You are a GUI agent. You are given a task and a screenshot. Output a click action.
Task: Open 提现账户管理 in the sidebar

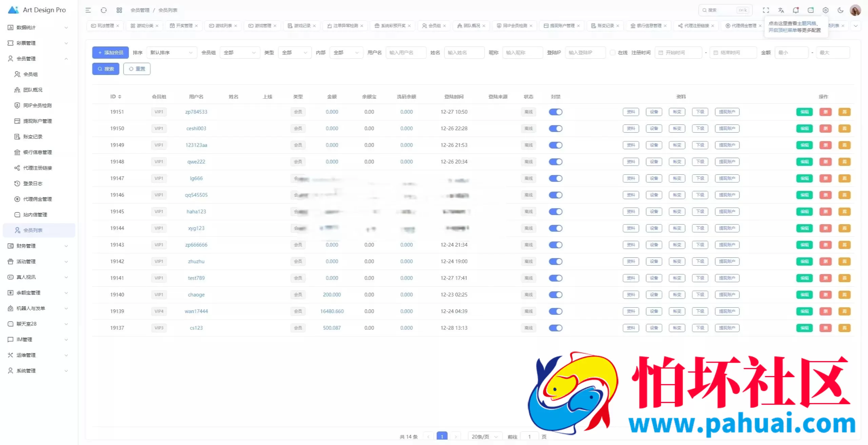point(39,121)
